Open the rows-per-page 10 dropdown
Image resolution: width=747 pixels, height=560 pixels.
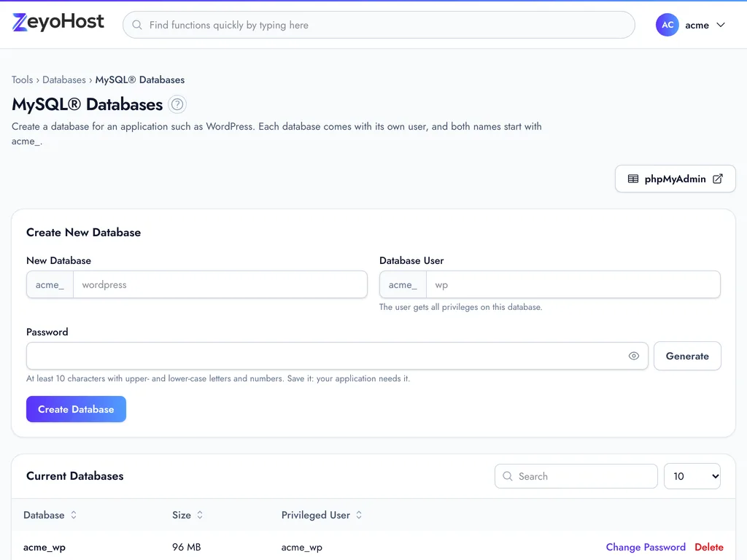[x=692, y=476]
